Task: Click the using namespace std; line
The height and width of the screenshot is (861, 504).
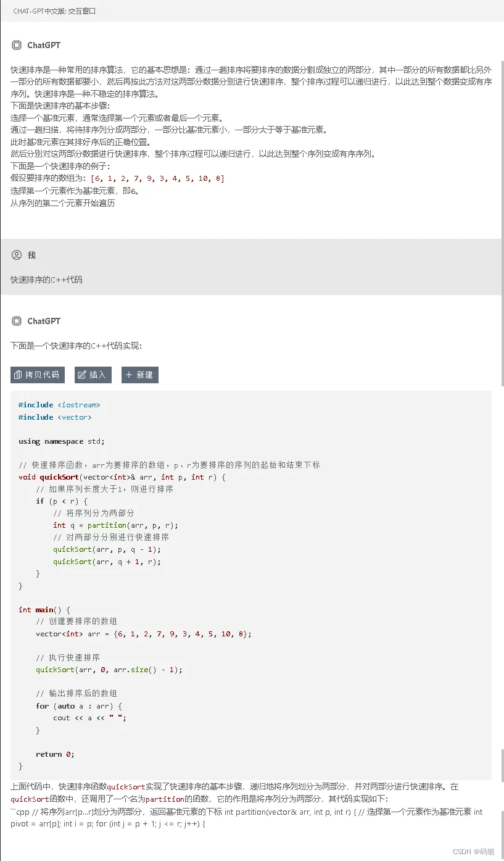Action: point(62,441)
